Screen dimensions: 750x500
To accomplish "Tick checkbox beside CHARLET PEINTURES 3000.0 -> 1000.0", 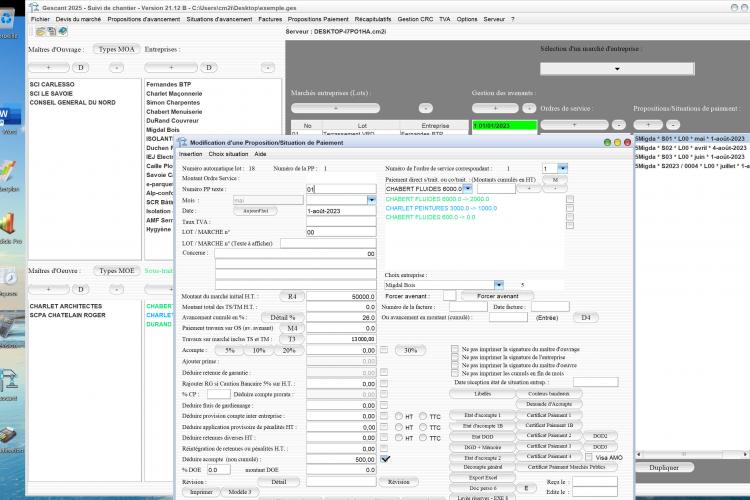I will tap(570, 208).
